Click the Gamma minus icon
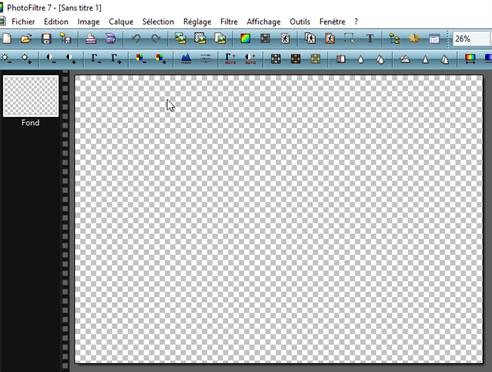Viewport: 492px width, 372px height. [96, 59]
